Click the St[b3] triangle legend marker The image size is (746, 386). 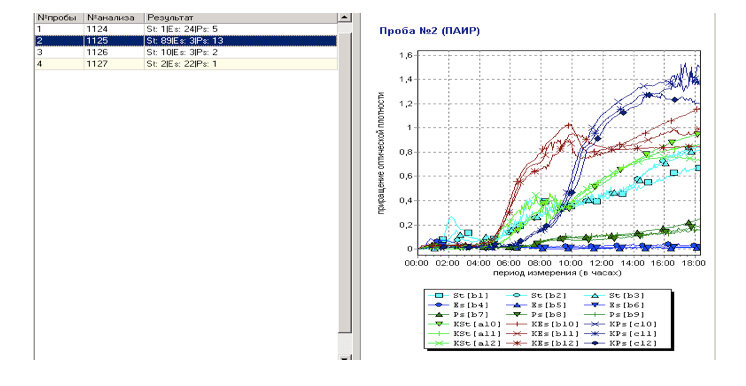pyautogui.click(x=595, y=296)
